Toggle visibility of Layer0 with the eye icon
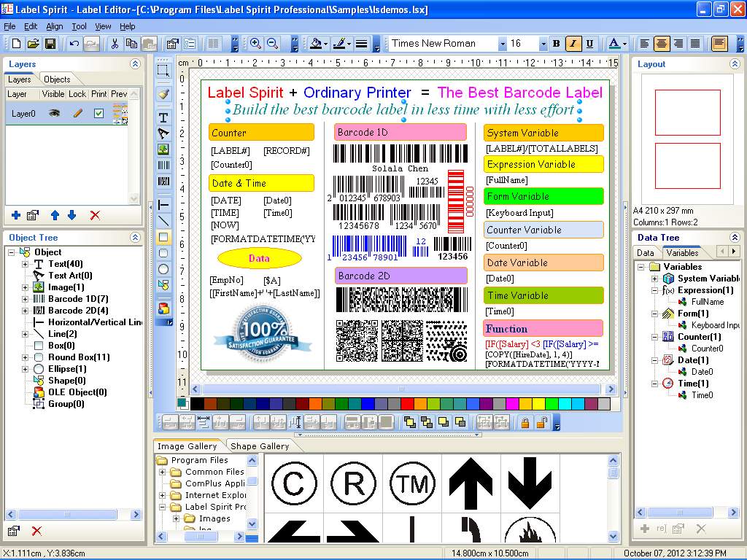The width and height of the screenshot is (747, 560). pos(53,113)
